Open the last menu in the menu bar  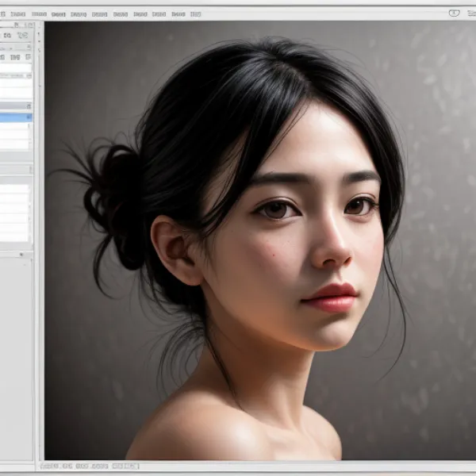pos(195,13)
